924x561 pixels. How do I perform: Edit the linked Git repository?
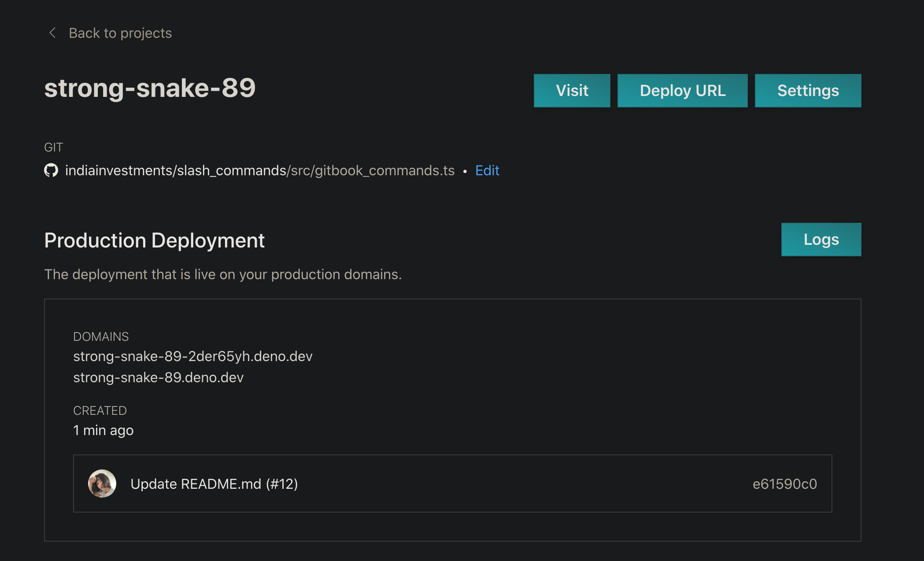click(487, 170)
